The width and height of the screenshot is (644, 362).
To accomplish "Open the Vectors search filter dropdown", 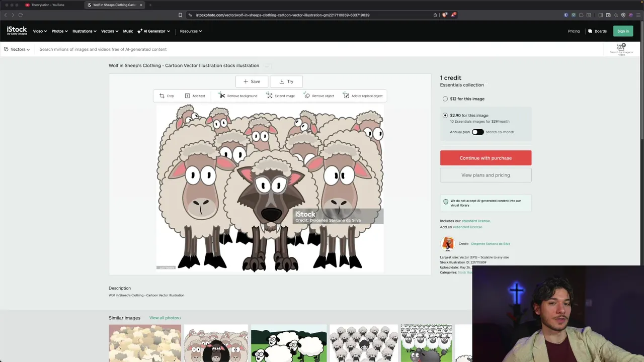I will coord(17,49).
